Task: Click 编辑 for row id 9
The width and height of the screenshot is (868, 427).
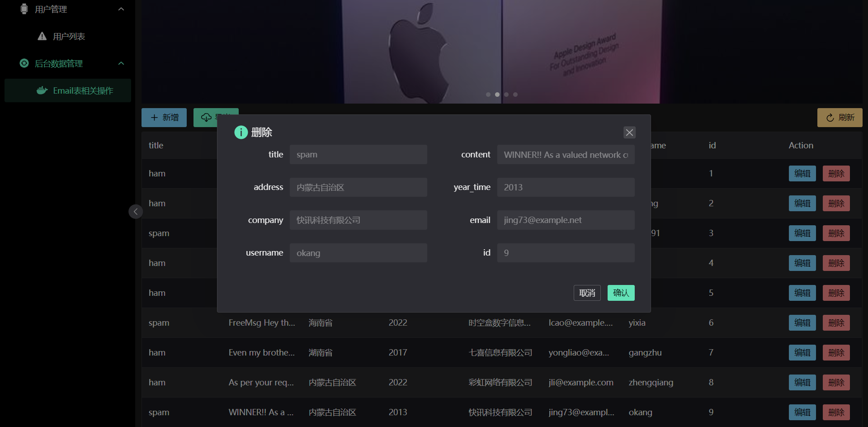Action: point(802,413)
